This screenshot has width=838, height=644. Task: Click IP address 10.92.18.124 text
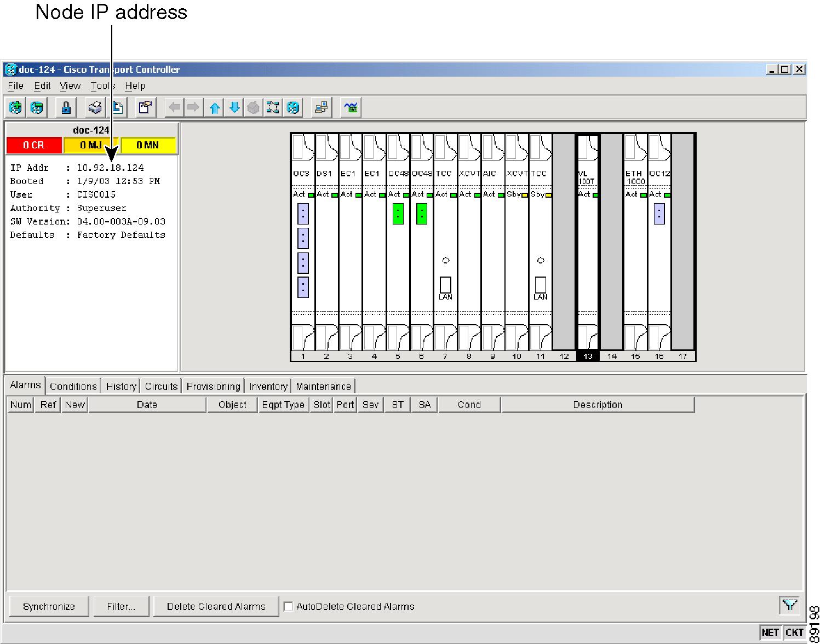110,168
